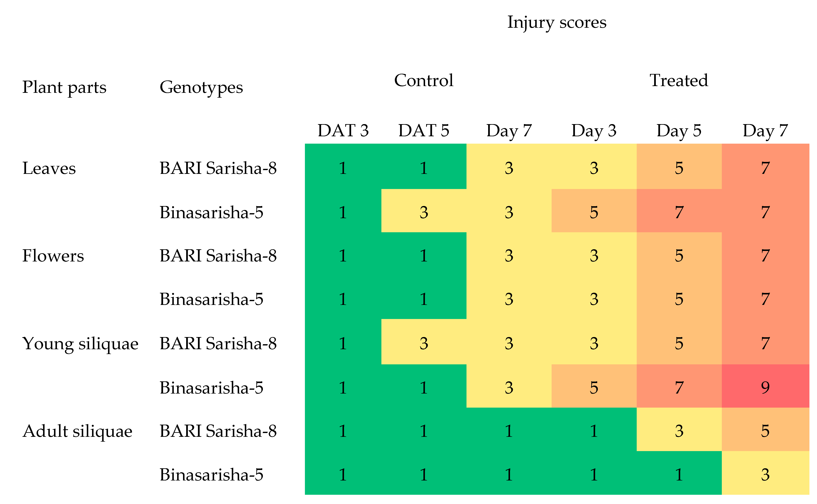Select the "Control" group header
Image resolution: width=817 pixels, height=504 pixels.
[423, 81]
